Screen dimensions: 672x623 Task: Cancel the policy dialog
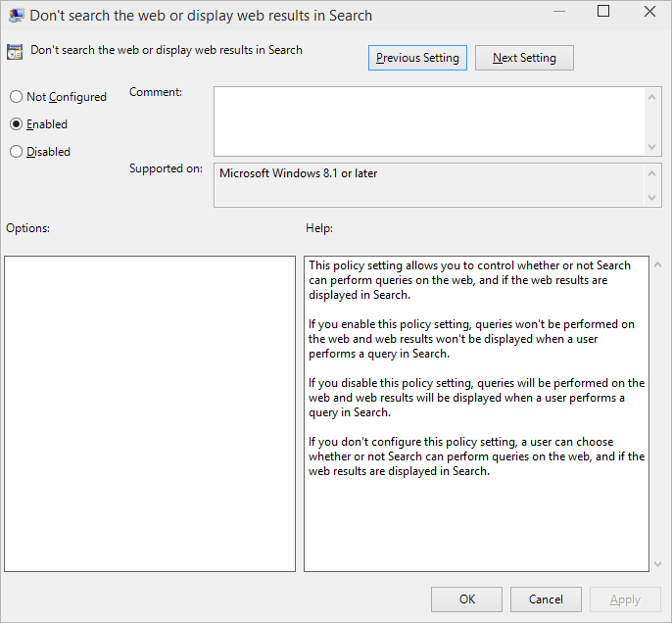tap(546, 599)
